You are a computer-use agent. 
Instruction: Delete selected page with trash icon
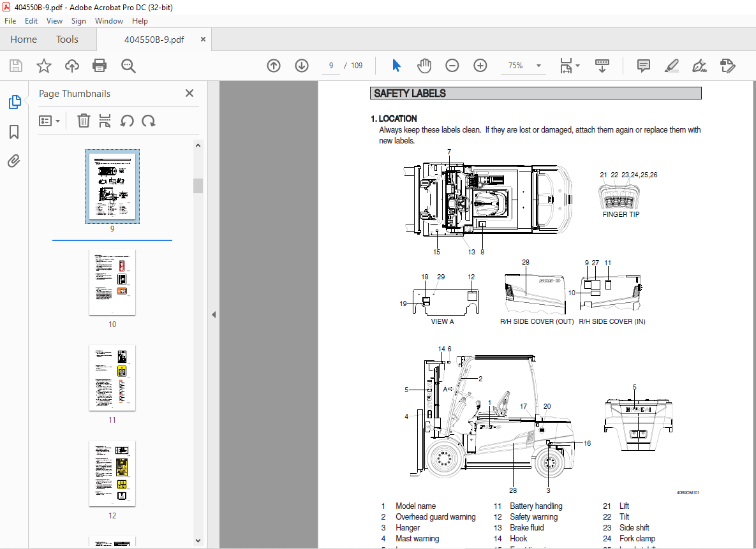coord(84,121)
